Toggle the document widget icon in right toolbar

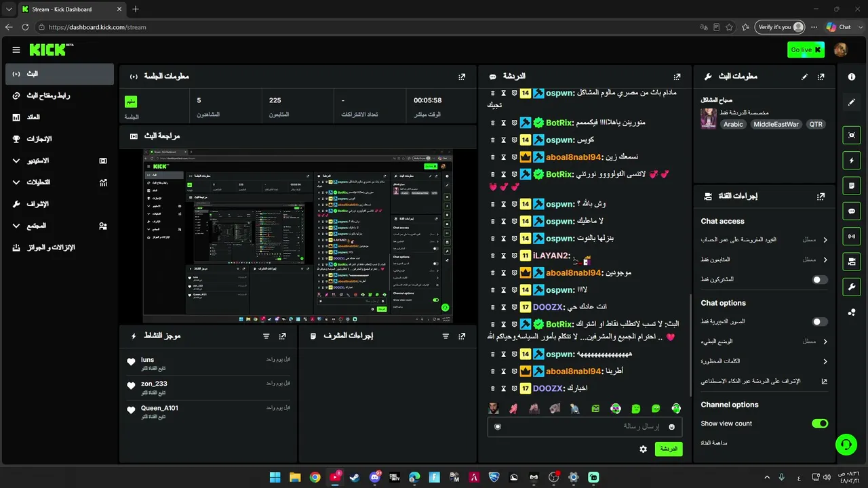click(852, 186)
